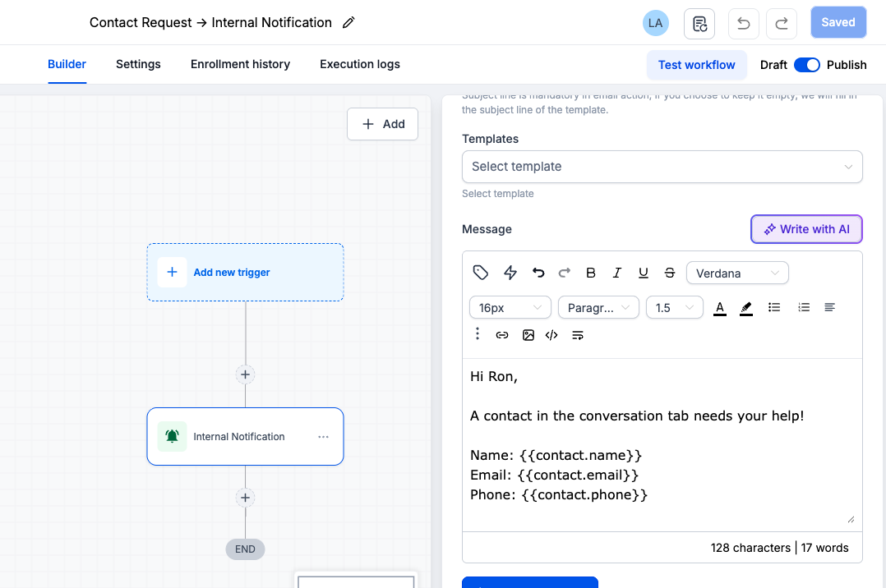The image size is (886, 588).
Task: Apply bold formatting
Action: pyautogui.click(x=590, y=273)
